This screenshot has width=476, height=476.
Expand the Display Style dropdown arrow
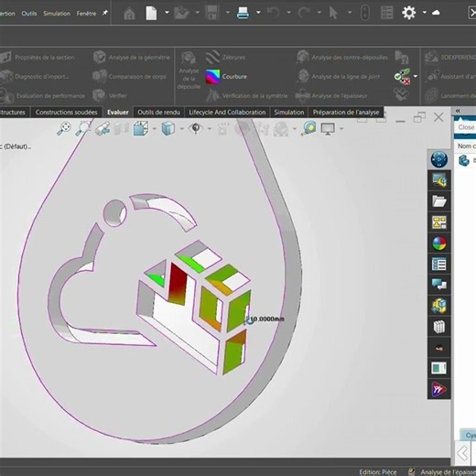[x=181, y=129]
